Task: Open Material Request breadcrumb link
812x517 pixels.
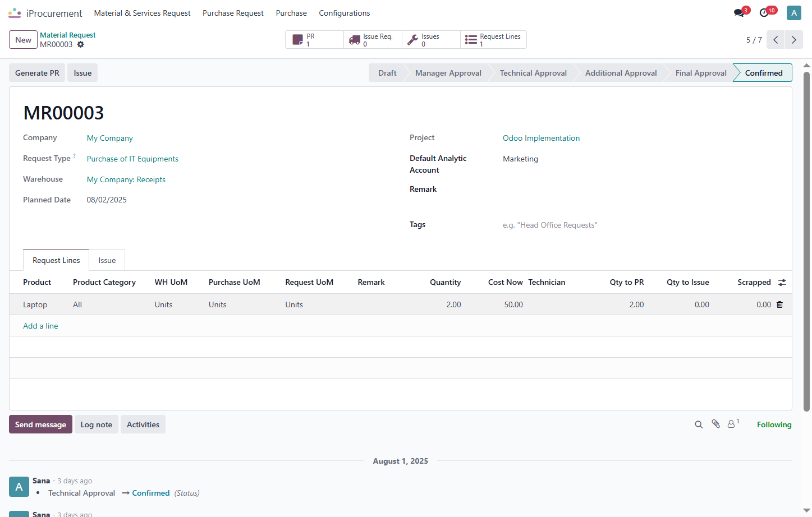Action: tap(68, 35)
